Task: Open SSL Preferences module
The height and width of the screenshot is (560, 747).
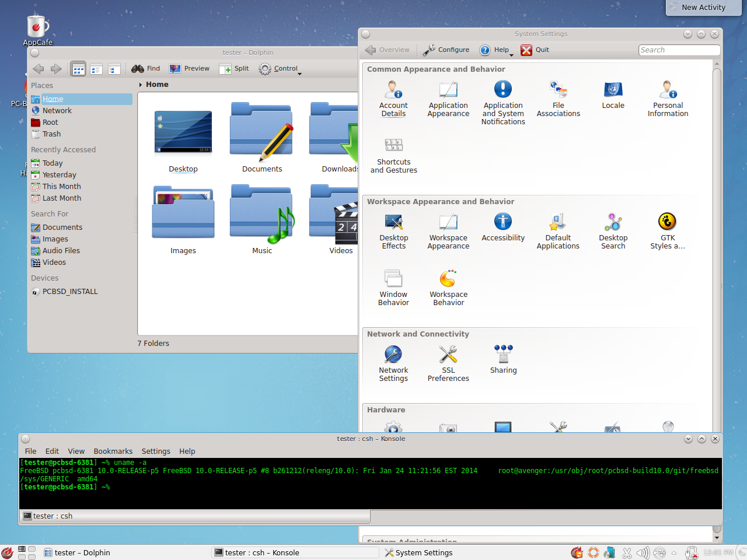Action: click(x=448, y=364)
